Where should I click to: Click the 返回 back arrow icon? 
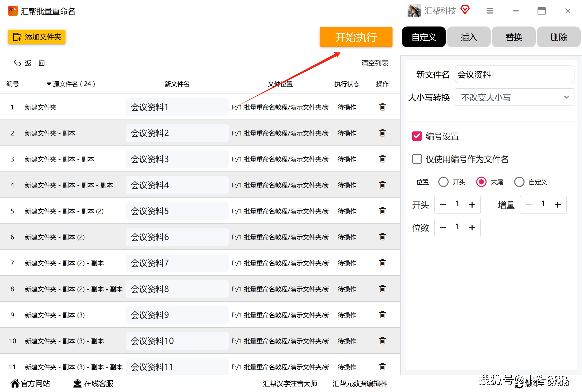pyautogui.click(x=17, y=63)
